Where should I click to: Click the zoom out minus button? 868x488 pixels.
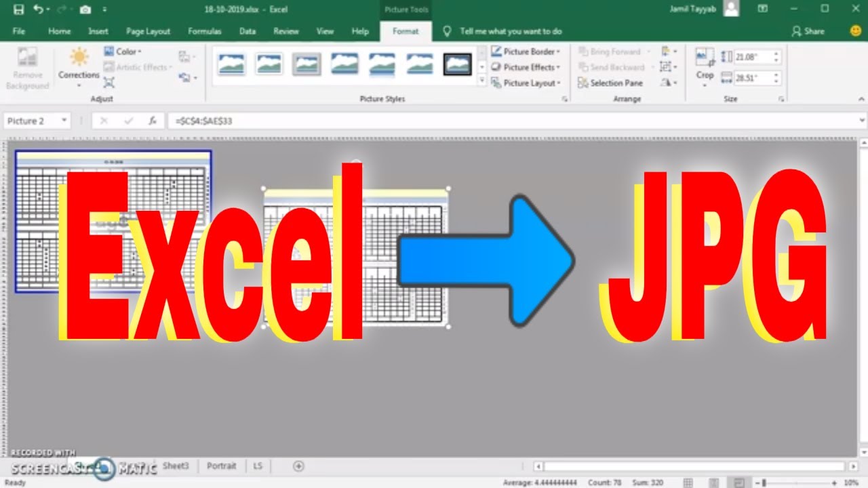pos(757,483)
